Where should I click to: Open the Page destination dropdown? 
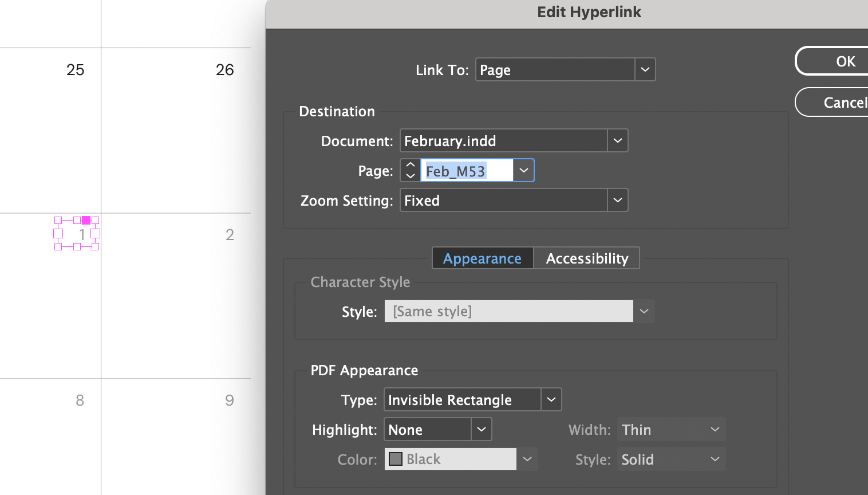click(x=523, y=170)
